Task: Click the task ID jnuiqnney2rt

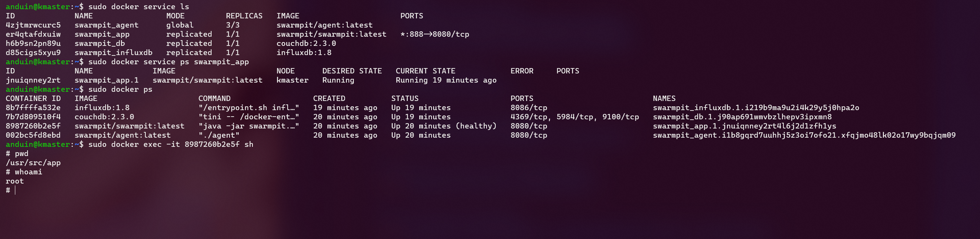Action: (x=33, y=80)
